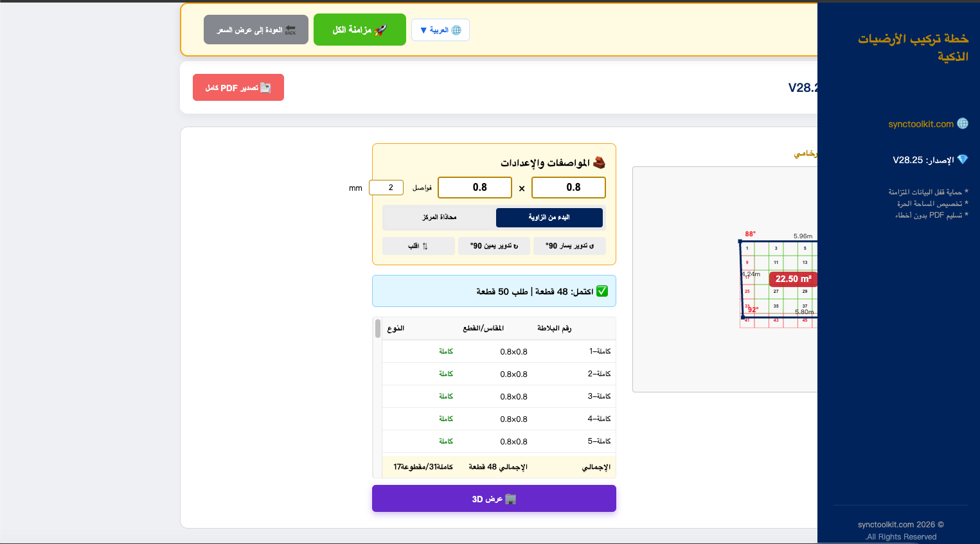Select table row 5-كاملة
The width and height of the screenshot is (980, 544).
pyautogui.click(x=499, y=441)
